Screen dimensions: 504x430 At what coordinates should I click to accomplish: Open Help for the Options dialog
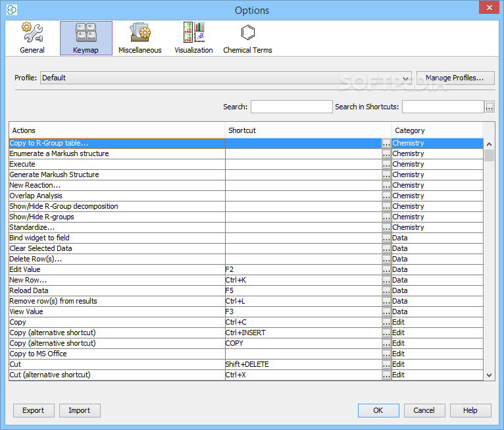(470, 411)
